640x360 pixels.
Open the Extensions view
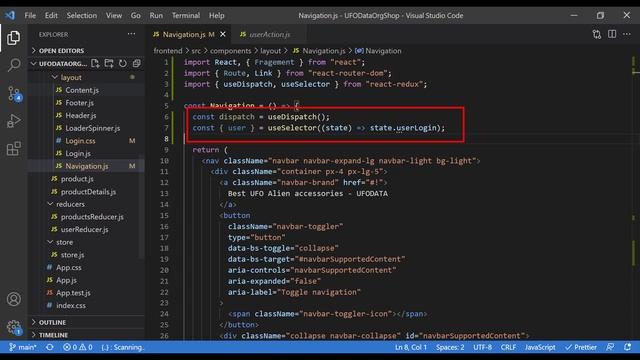13,148
